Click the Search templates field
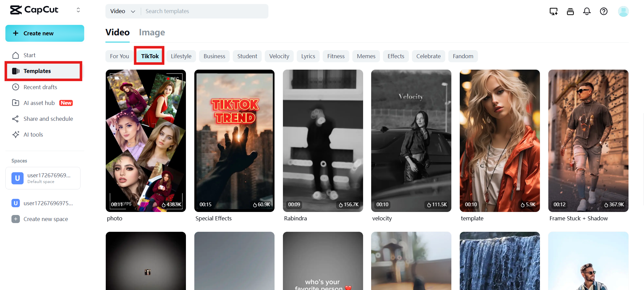The height and width of the screenshot is (290, 644). (205, 11)
